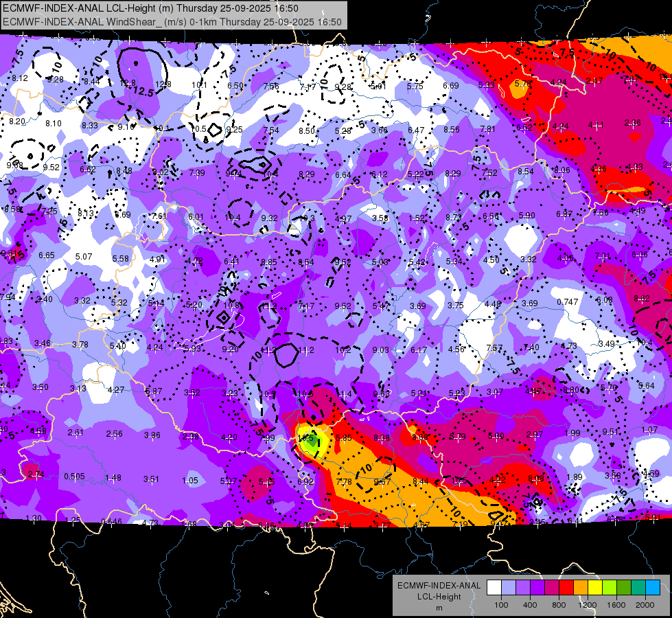Click the 12.5 wind shear contour label
The width and height of the screenshot is (672, 618).
coord(142,92)
